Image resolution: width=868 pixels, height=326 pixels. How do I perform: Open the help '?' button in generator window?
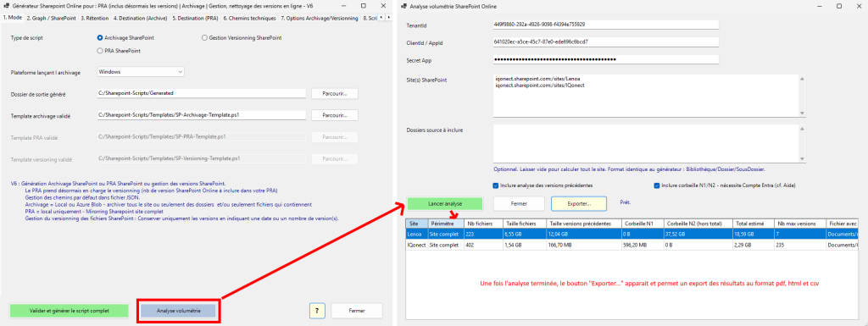[316, 311]
